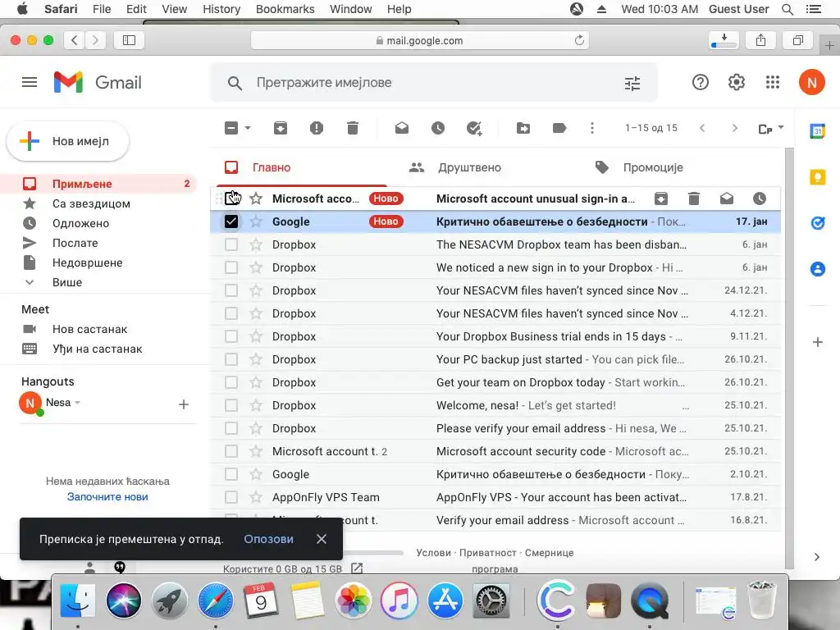Click plus icon to get add-ons
Image resolution: width=840 pixels, height=630 pixels.
pyautogui.click(x=818, y=342)
